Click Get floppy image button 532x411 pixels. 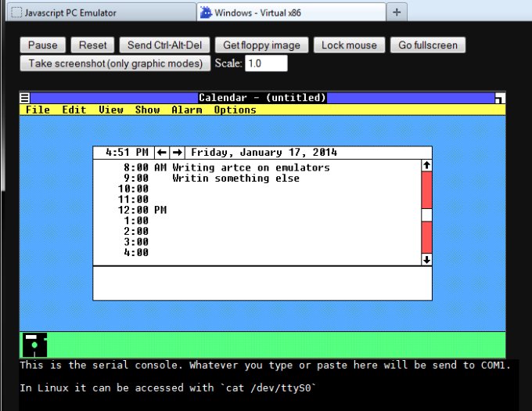(x=261, y=45)
